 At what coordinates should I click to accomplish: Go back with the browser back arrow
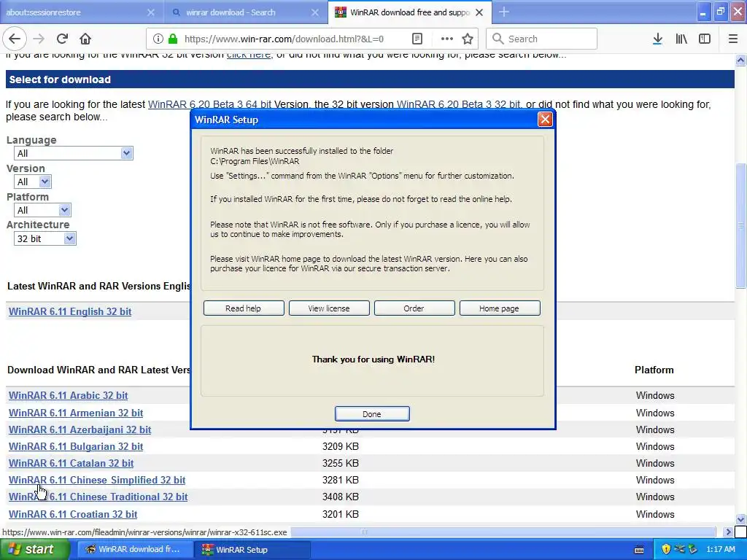click(15, 39)
